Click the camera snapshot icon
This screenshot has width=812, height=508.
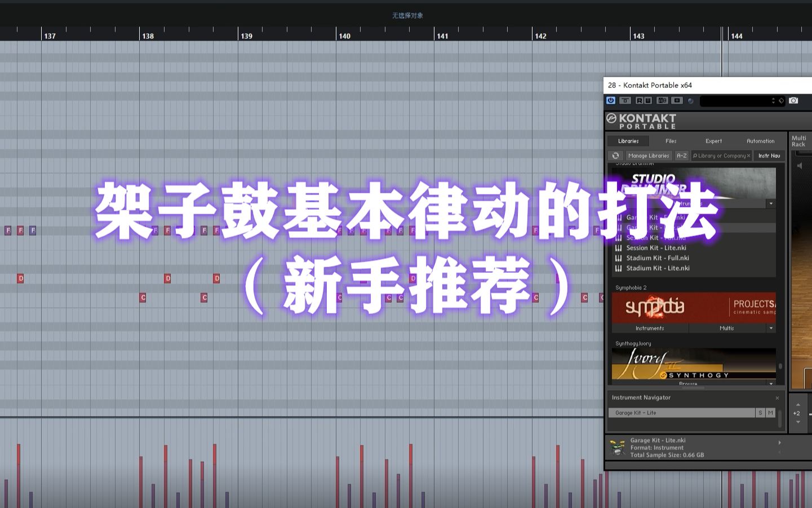[793, 100]
